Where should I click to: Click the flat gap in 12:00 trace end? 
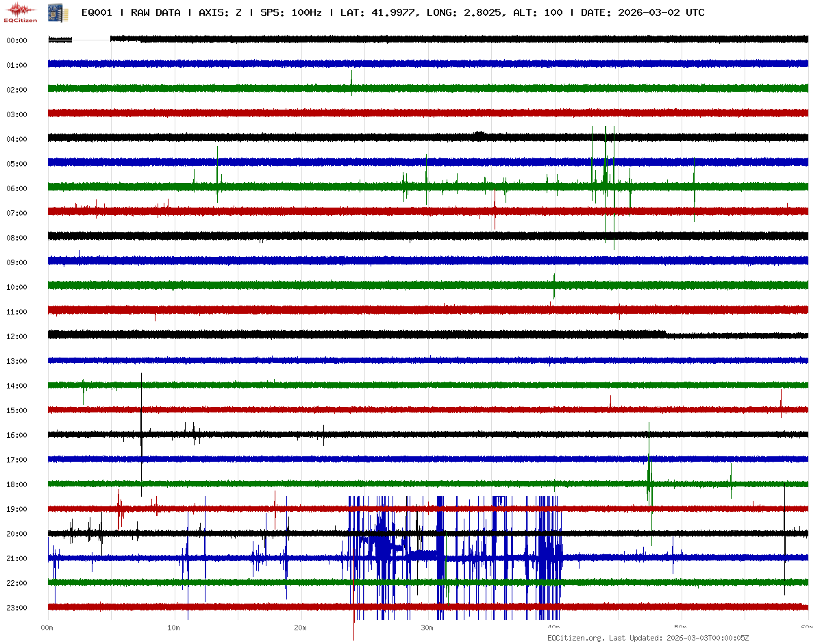(736, 335)
